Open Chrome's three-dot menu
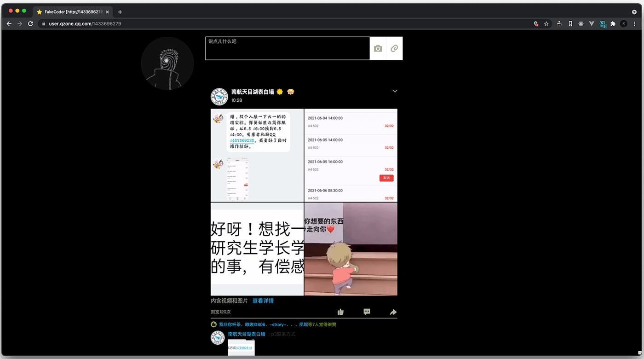Viewport: 644px width, 359px height. click(x=635, y=23)
